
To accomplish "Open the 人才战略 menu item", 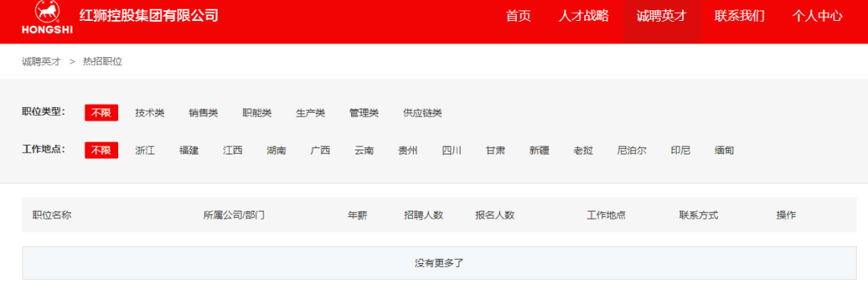I will click(x=583, y=16).
